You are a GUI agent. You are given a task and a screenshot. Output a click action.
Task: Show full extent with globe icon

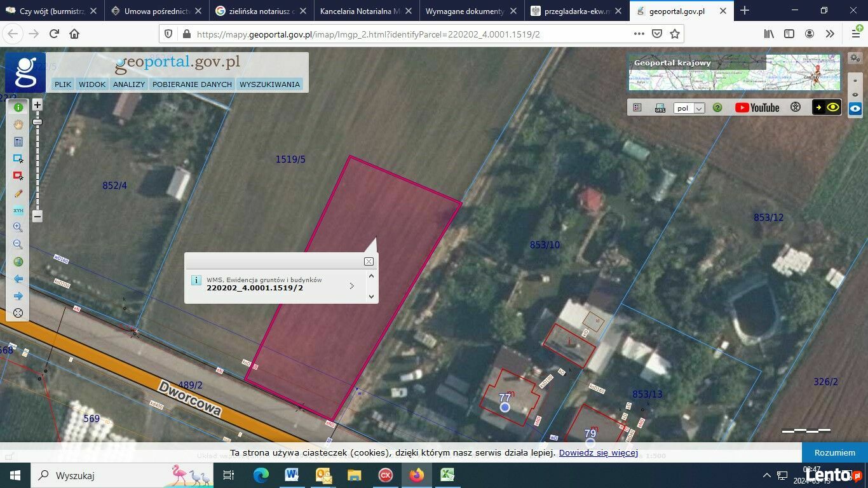point(18,262)
